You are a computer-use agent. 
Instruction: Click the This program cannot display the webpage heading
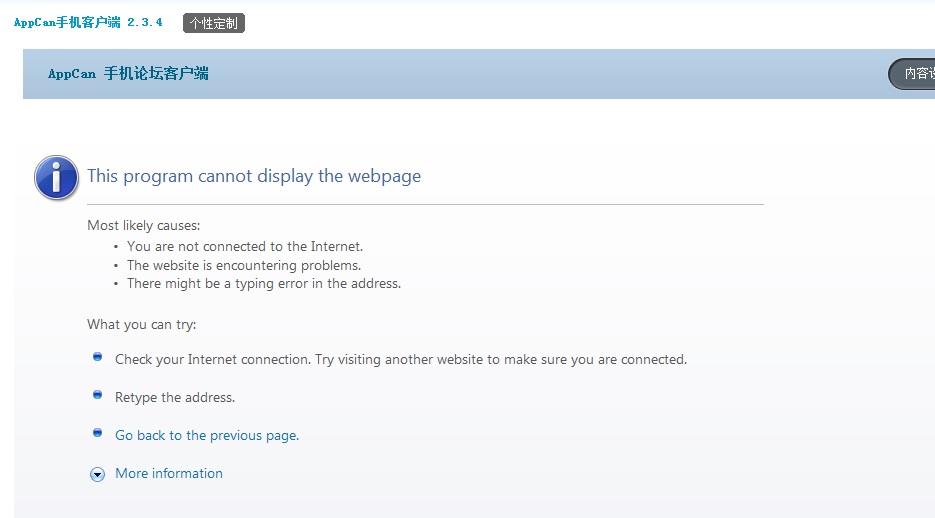[x=254, y=176]
